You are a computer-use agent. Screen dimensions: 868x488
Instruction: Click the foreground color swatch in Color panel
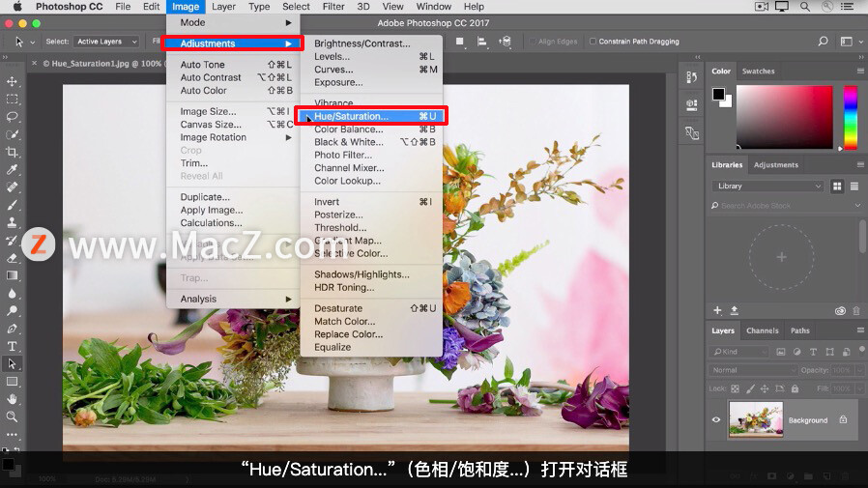pos(718,94)
